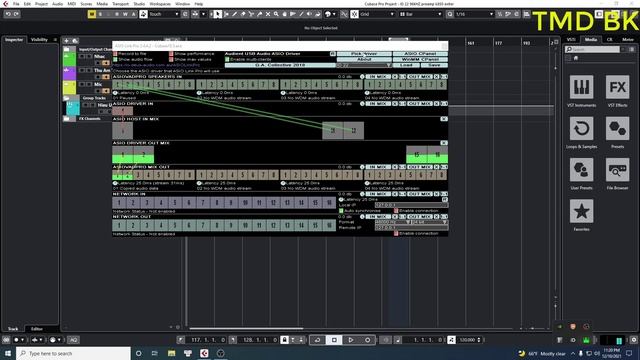Click the transport Play button
This screenshot has height=360, width=640.
click(351, 340)
